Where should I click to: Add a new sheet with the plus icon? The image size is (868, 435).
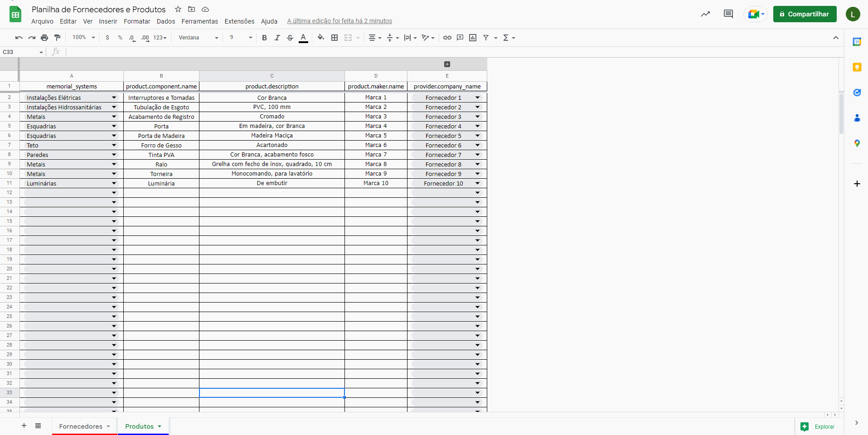pyautogui.click(x=24, y=425)
